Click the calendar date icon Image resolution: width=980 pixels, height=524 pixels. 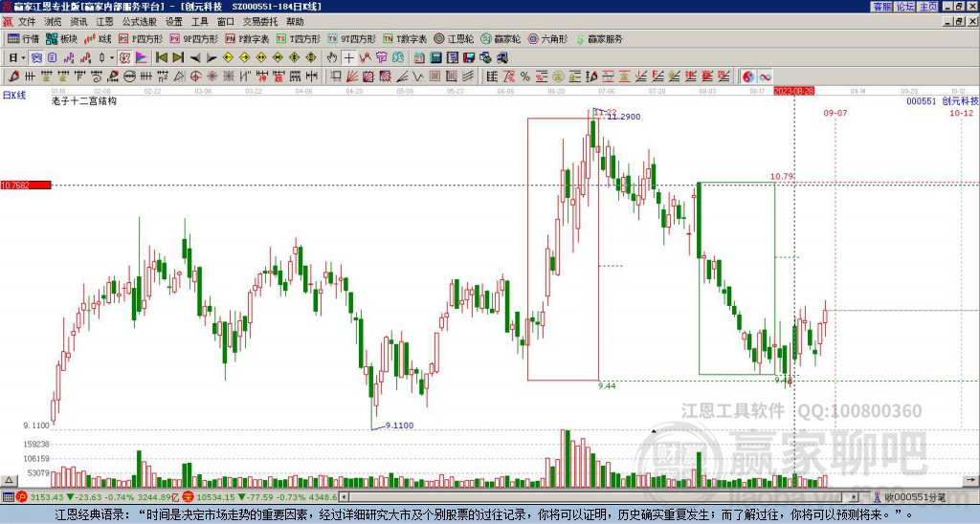[419, 58]
